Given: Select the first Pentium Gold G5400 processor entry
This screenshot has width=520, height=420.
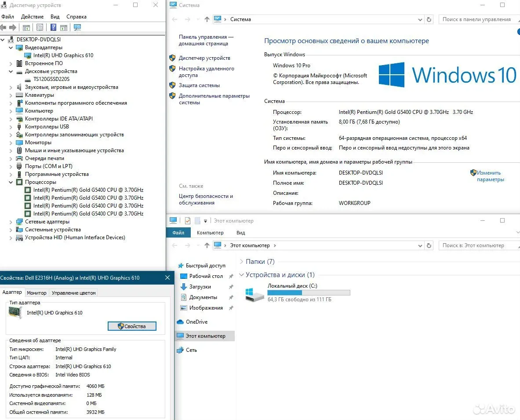Looking at the screenshot, I should coord(88,190).
